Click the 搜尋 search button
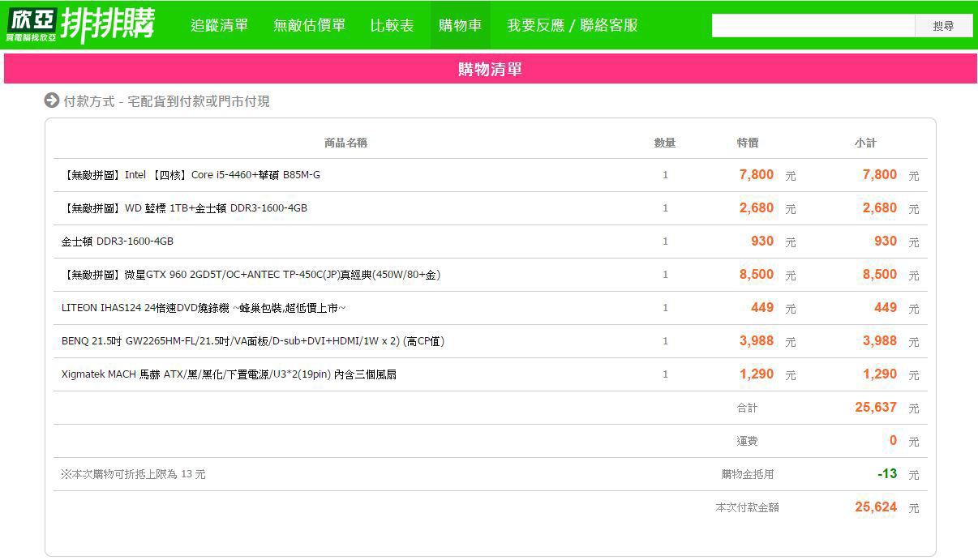 tap(944, 26)
